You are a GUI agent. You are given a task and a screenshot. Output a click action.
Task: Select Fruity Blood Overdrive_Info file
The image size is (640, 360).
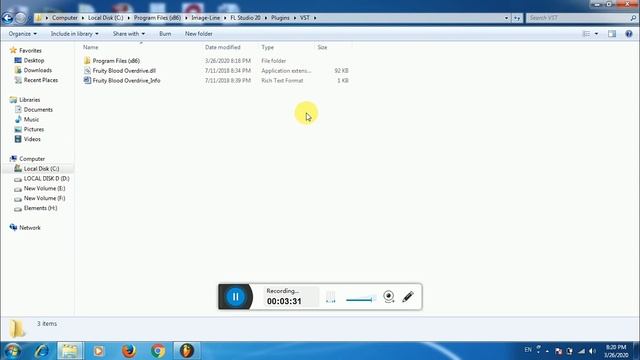[126, 81]
